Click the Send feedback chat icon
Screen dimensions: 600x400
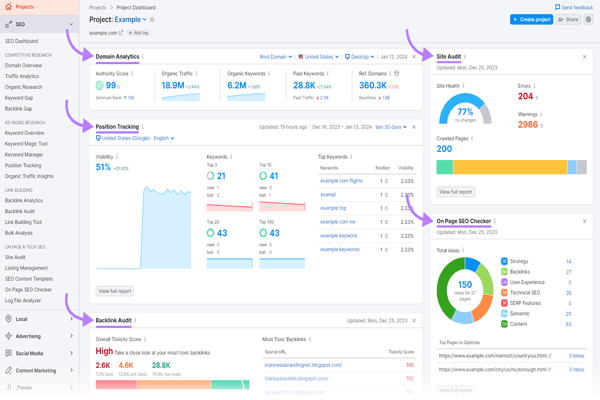click(558, 7)
